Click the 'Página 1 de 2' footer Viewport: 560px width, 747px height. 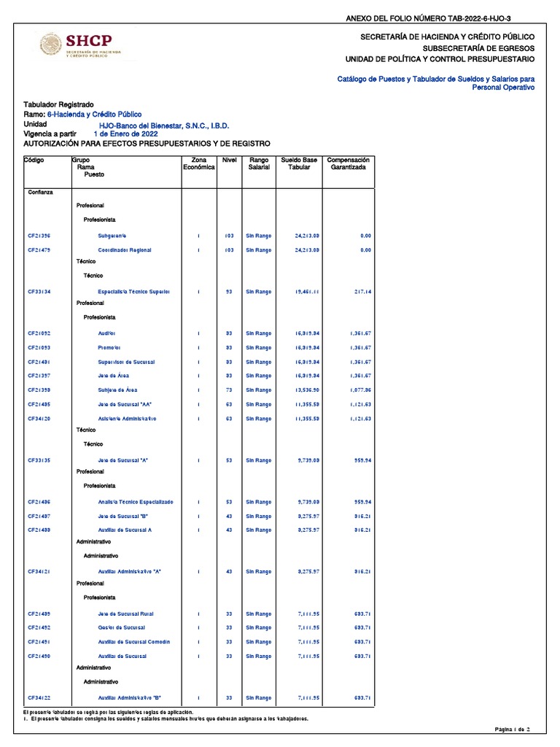[512, 729]
